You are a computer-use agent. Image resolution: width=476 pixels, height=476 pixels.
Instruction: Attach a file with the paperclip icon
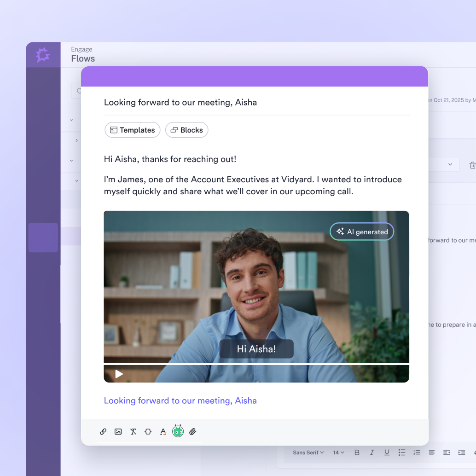(193, 432)
